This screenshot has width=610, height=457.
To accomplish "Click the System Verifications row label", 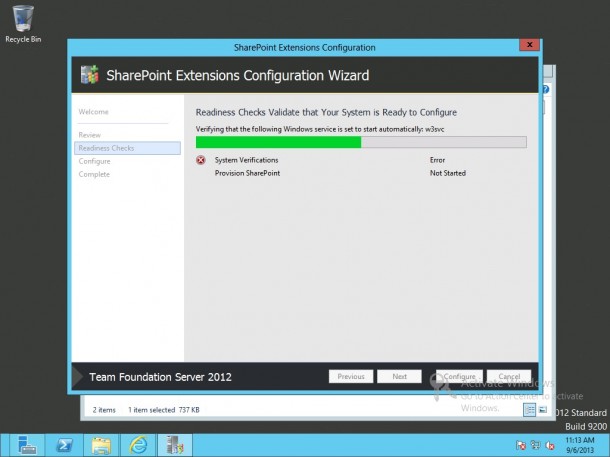I will coord(246,160).
